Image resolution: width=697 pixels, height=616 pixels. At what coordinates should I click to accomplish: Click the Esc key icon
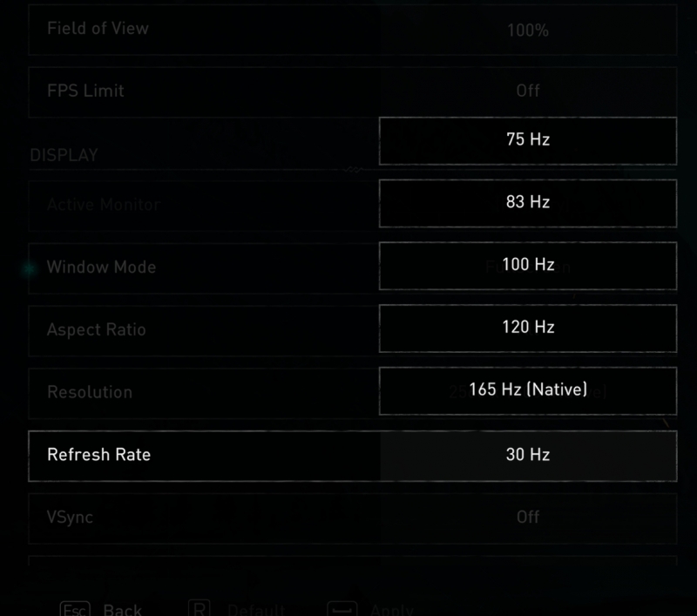point(73,609)
